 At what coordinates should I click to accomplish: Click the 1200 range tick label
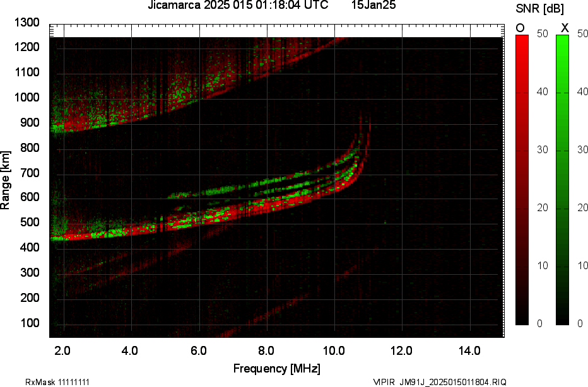(26, 47)
